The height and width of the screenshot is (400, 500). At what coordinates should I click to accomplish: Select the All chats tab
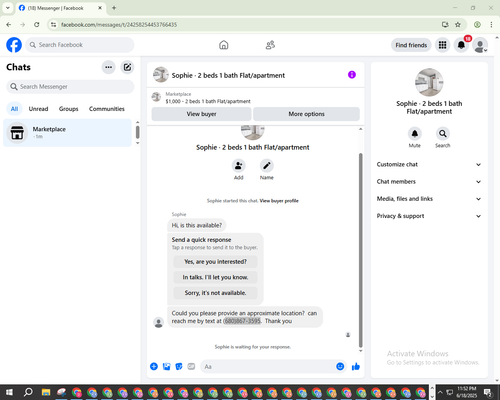14,109
